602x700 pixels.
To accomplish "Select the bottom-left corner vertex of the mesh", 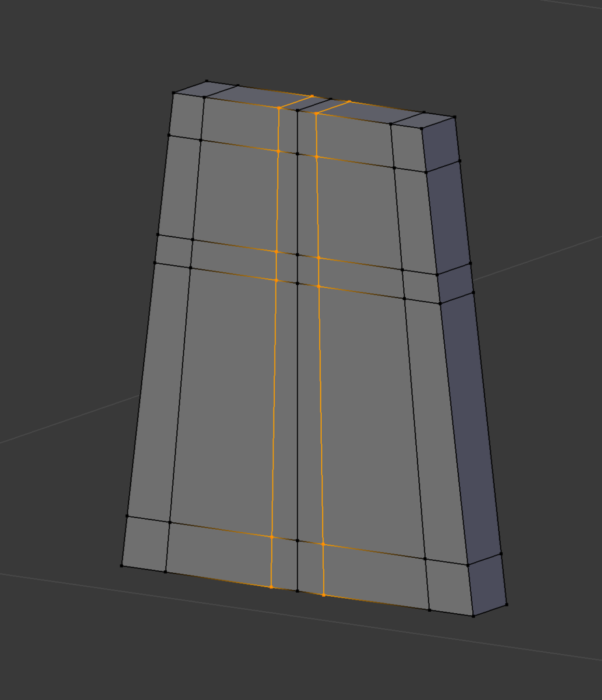I will coord(122,565).
